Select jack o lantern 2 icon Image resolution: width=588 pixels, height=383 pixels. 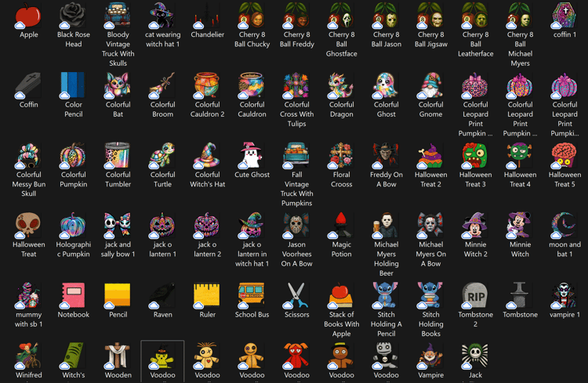pos(207,226)
